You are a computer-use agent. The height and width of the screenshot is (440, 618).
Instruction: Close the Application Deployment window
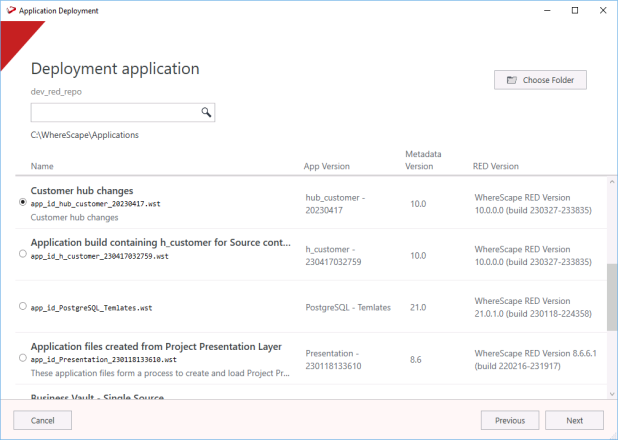602,10
